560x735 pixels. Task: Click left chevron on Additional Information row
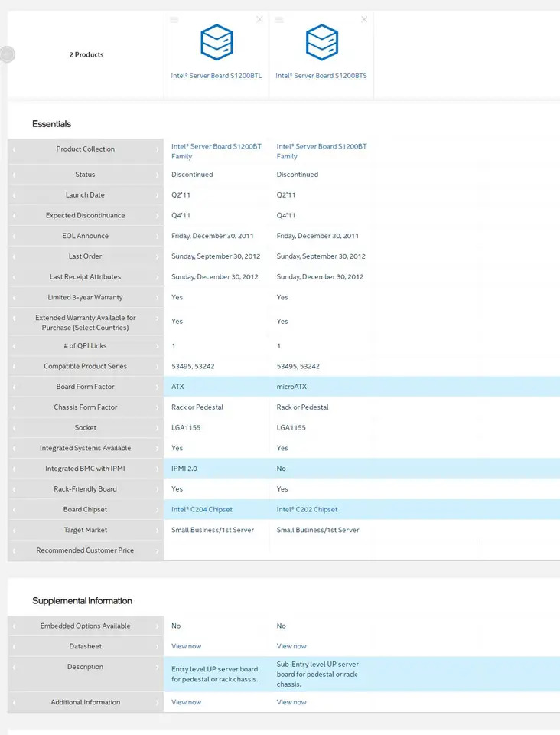tap(14, 703)
